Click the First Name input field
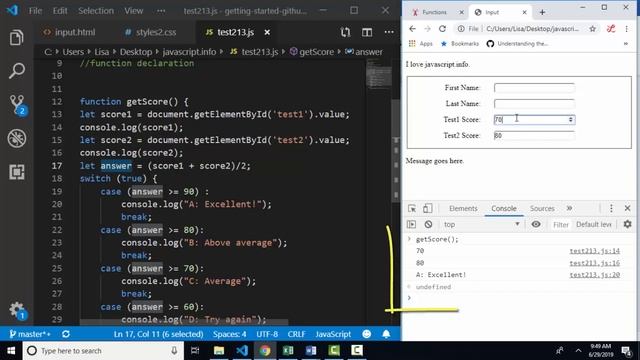 click(534, 88)
